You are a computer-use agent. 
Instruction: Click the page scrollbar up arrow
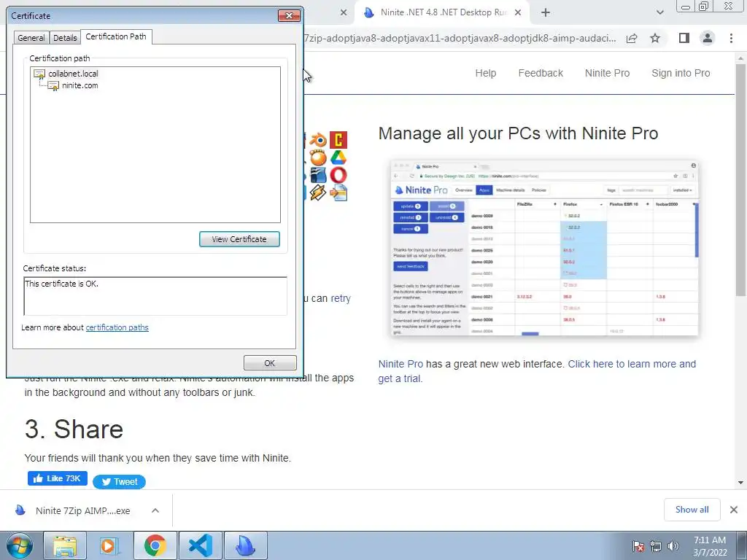(x=741, y=58)
